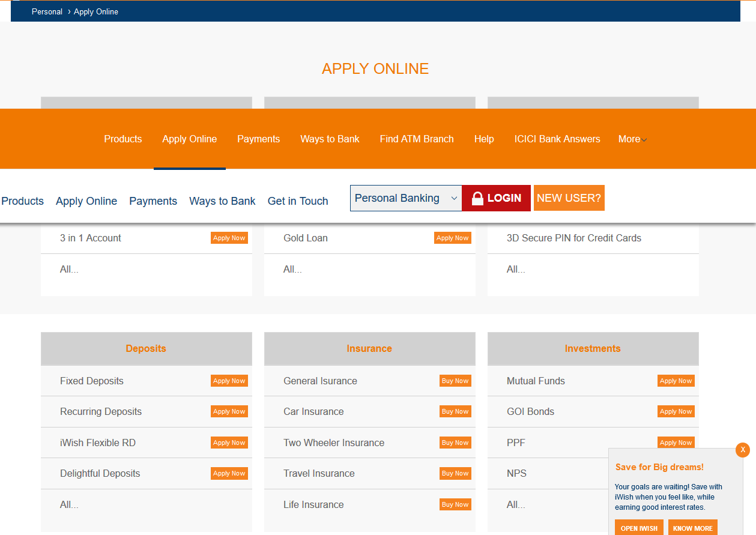Buy Now for Life Insurance
The image size is (756, 535).
pyautogui.click(x=455, y=504)
